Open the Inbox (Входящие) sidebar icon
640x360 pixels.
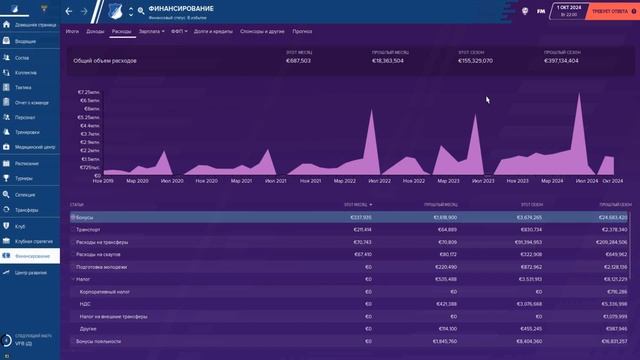(6, 41)
